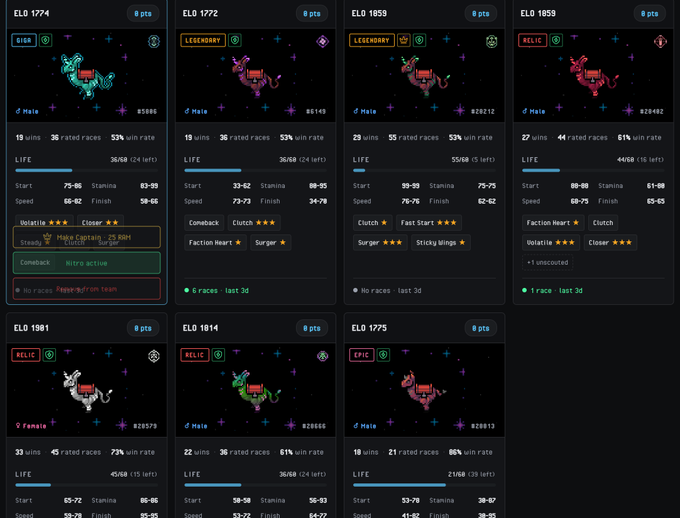Click the Fast Start three-star trait chip
The width and height of the screenshot is (680, 518).
pyautogui.click(x=428, y=223)
